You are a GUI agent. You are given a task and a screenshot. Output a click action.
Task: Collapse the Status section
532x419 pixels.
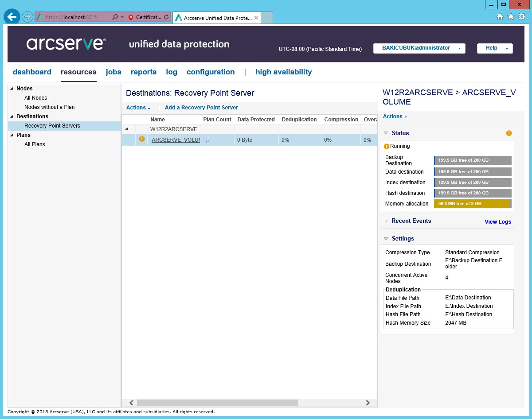coord(387,133)
